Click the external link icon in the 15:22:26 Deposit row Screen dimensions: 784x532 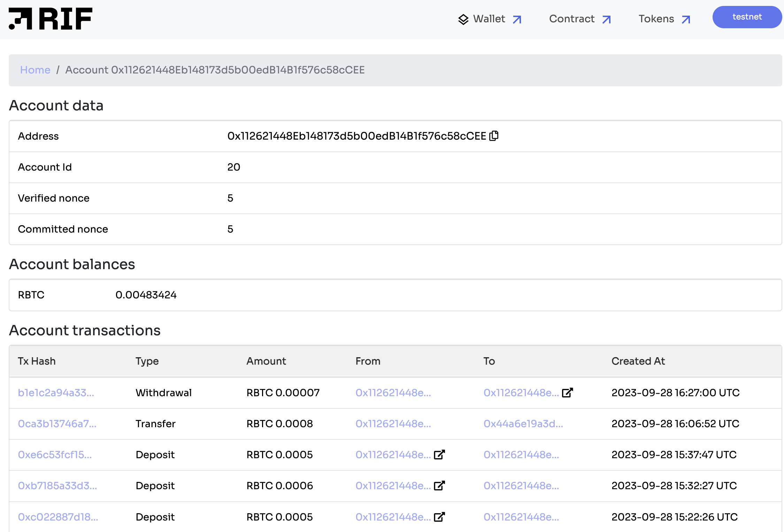pyautogui.click(x=439, y=517)
